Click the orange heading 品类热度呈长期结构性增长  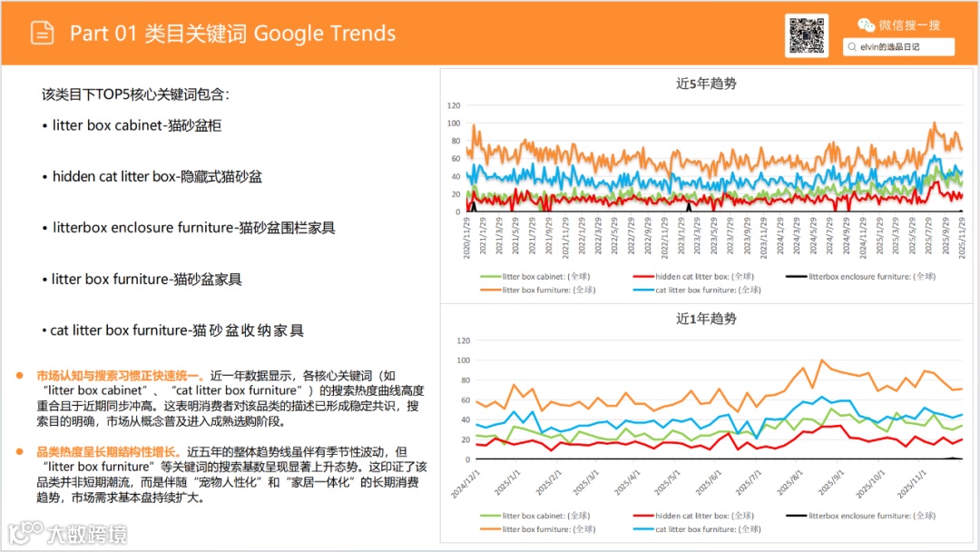click(x=109, y=451)
